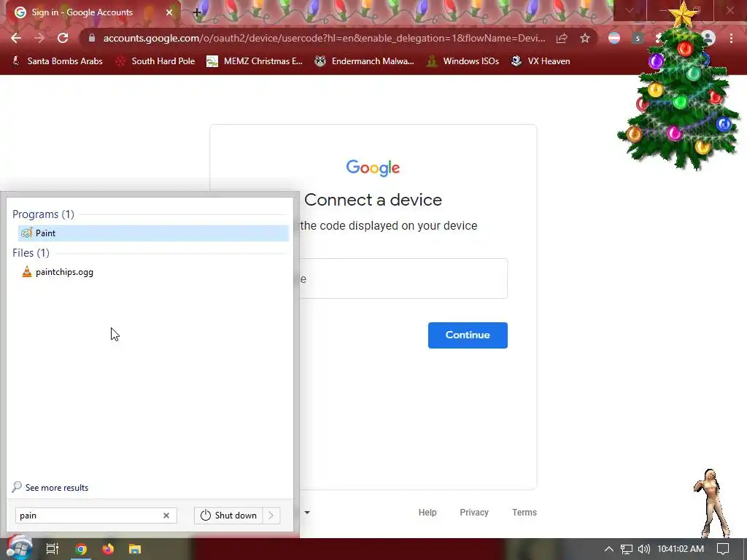Viewport: 747px width, 560px height.
Task: Open the Endermanch Malwa... bookmark
Action: click(365, 61)
